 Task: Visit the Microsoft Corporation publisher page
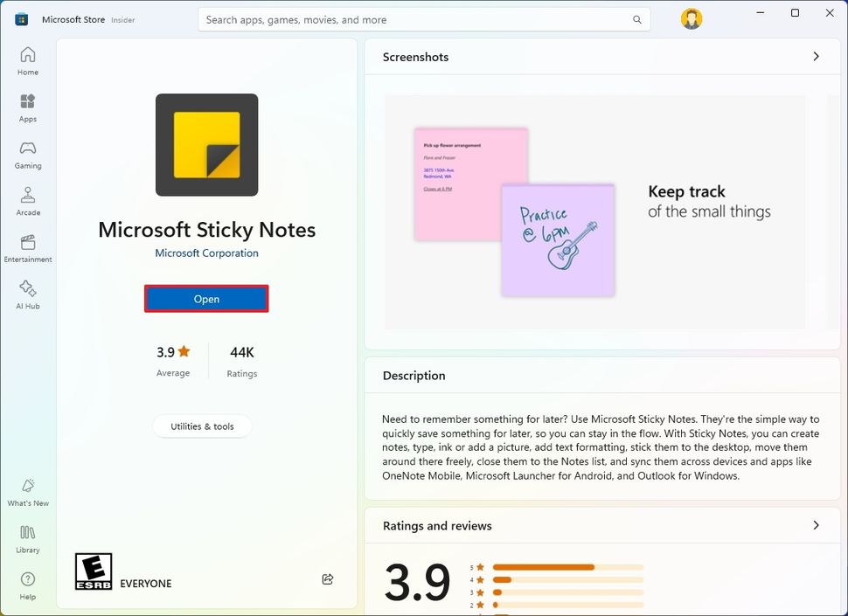(206, 252)
